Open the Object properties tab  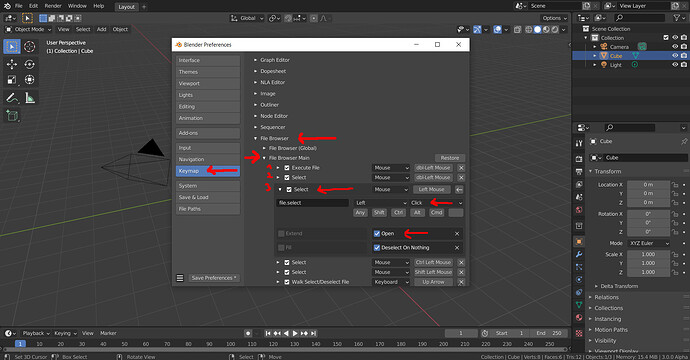[579, 241]
